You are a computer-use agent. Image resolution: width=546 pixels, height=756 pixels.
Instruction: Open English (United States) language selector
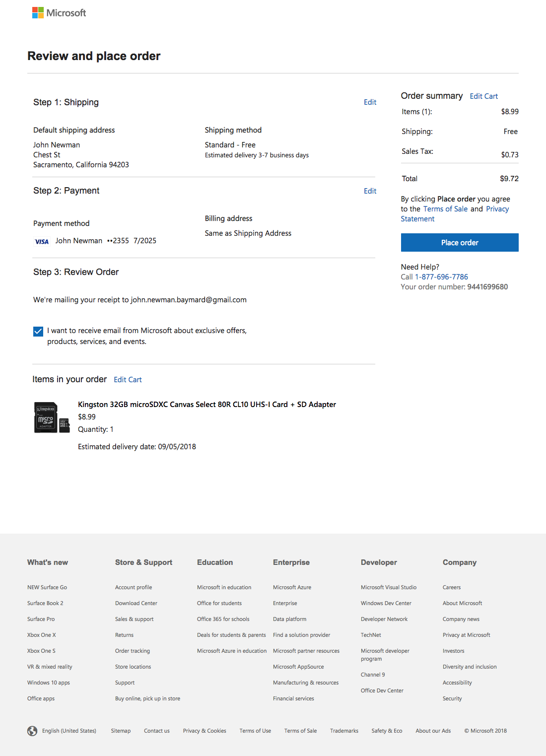pyautogui.click(x=69, y=731)
